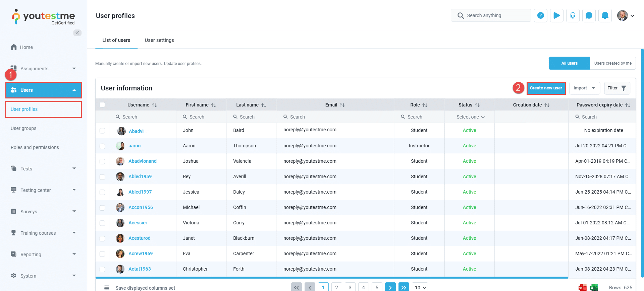Select the checkbox for Abled1997
Viewport: 644px width, 291px height.
(x=102, y=192)
